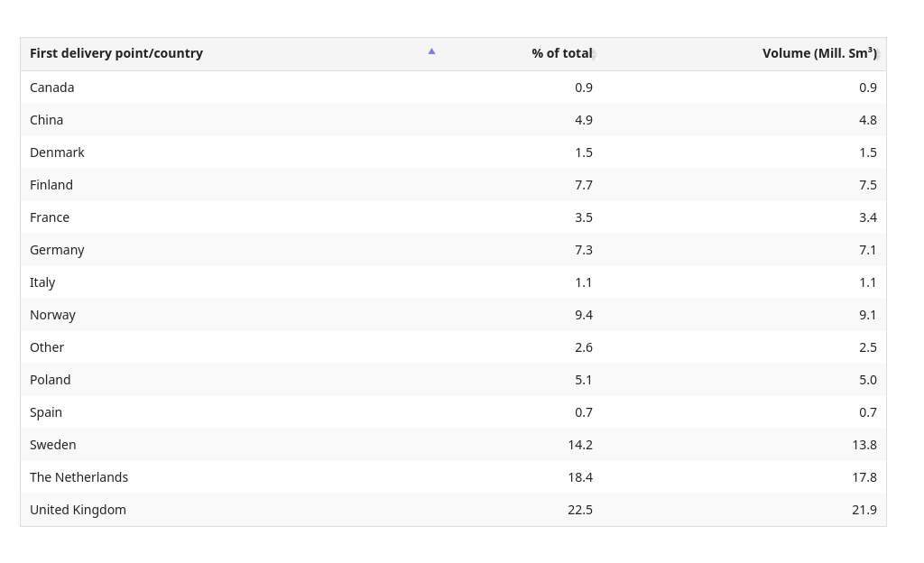Click the sort icon next to % of total
924x563 pixels.
594,54
